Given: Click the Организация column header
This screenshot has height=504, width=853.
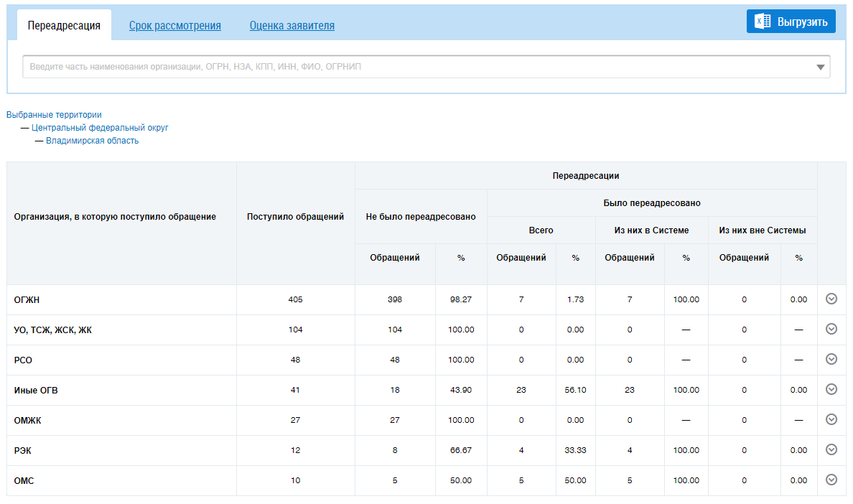Looking at the screenshot, I should (115, 217).
